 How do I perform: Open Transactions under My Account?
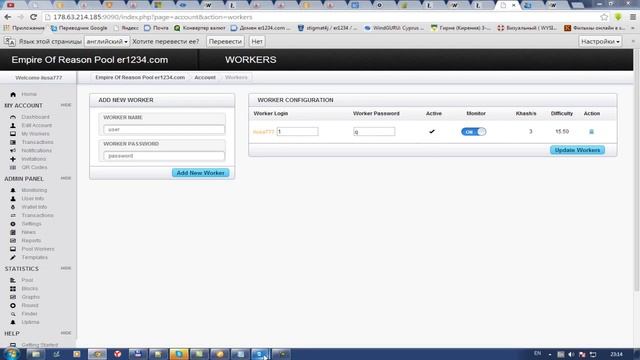coord(37,142)
